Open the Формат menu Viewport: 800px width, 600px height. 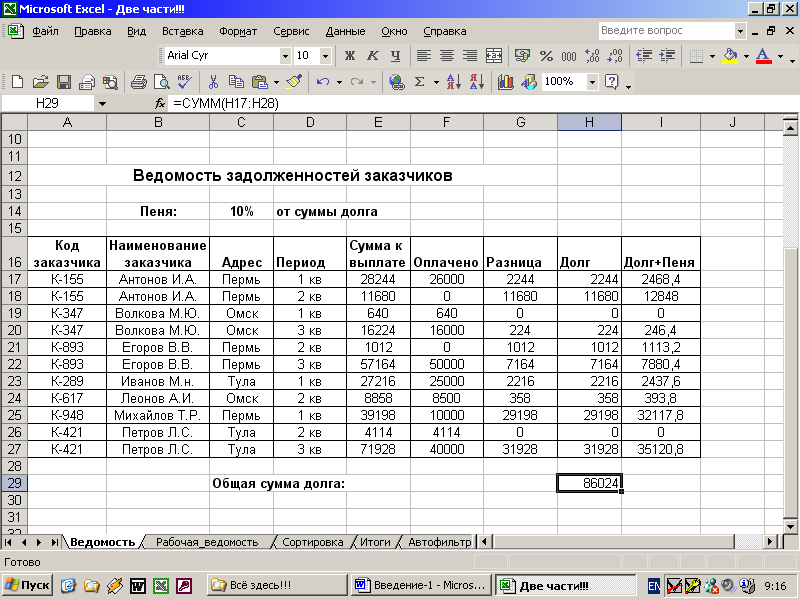click(x=237, y=31)
